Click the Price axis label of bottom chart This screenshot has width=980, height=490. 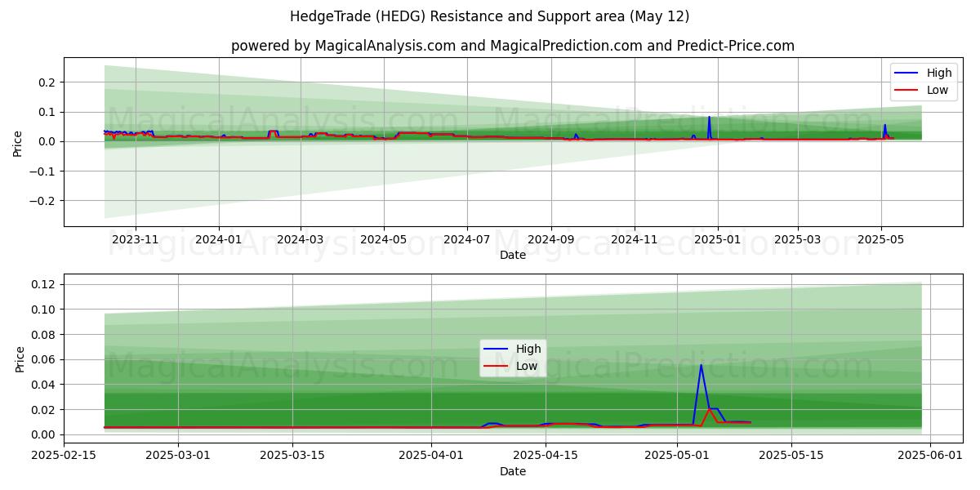pyautogui.click(x=20, y=359)
